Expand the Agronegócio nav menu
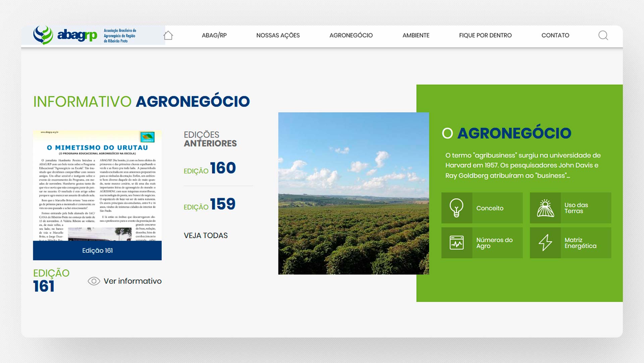The width and height of the screenshot is (644, 363). click(351, 35)
